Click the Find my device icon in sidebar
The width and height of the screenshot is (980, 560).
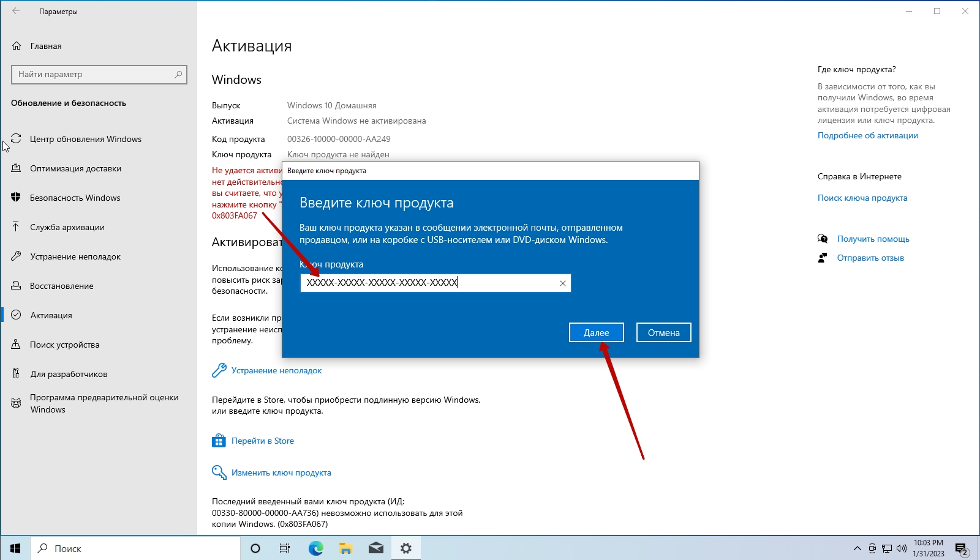(16, 345)
